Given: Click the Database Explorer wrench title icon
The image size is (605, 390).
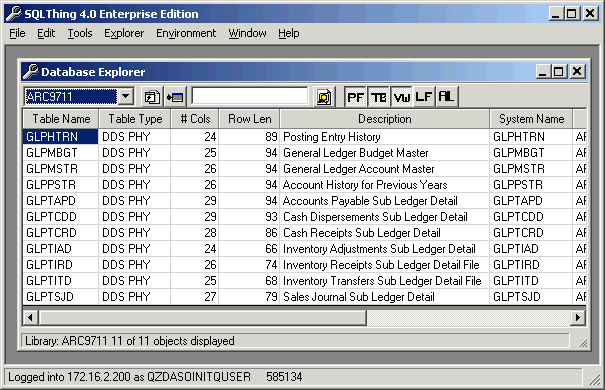Looking at the screenshot, I should coord(30,71).
